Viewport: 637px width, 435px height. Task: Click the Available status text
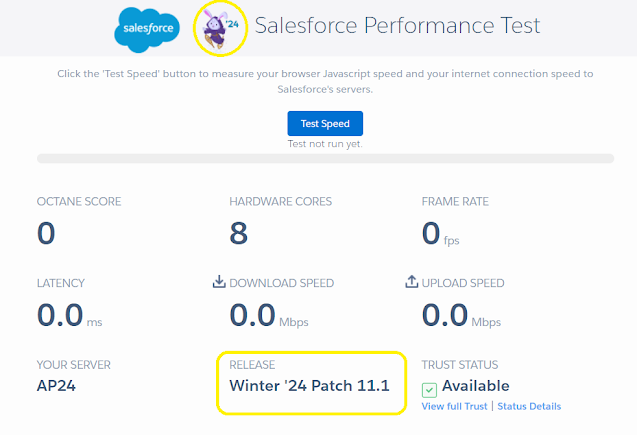(x=476, y=386)
